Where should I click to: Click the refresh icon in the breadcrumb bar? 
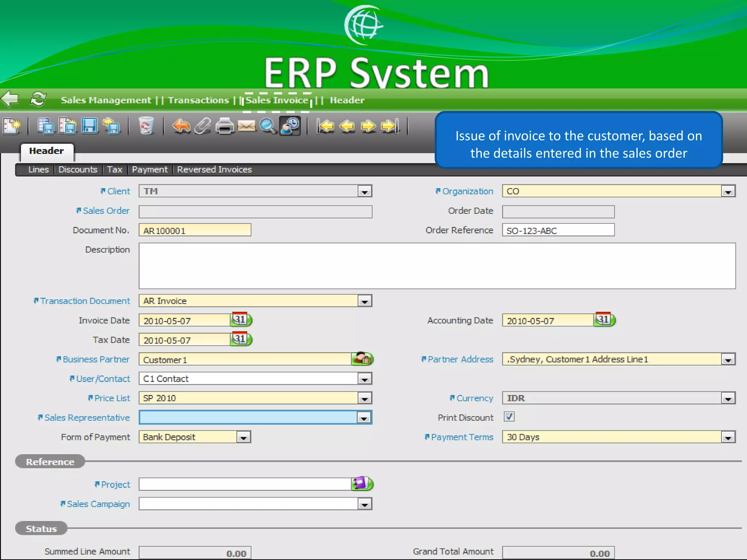coord(38,99)
